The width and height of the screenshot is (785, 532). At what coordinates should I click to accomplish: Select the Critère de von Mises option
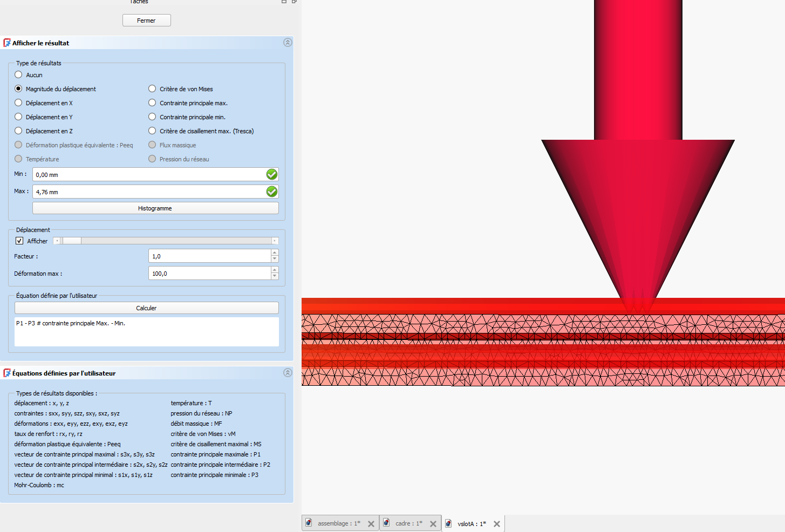click(x=152, y=89)
